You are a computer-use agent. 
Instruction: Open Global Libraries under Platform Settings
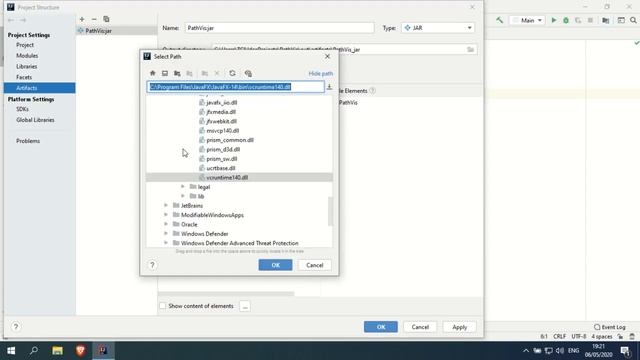(x=35, y=120)
